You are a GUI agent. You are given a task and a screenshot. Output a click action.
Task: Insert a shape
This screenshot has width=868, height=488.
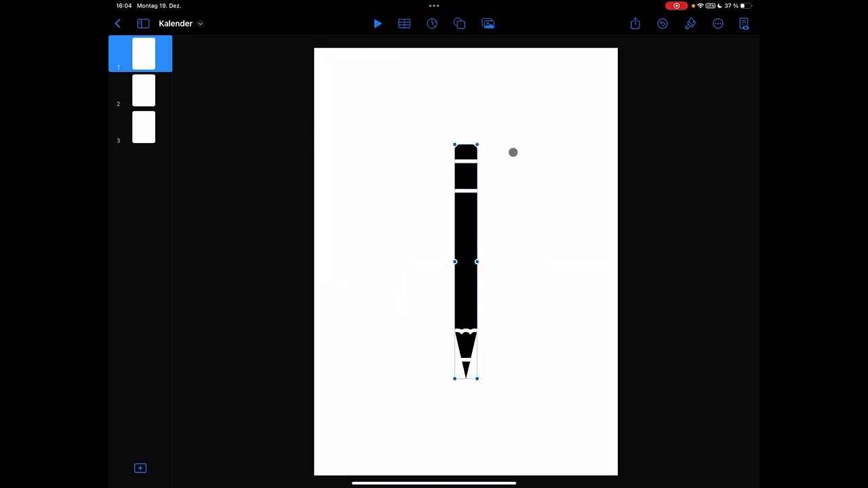pos(460,24)
